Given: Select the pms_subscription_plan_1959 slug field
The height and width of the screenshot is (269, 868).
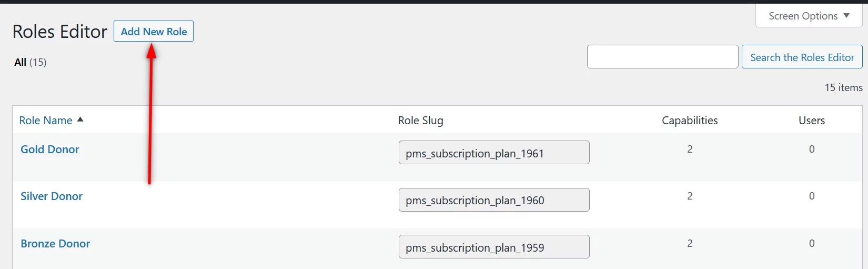Looking at the screenshot, I should pos(493,247).
